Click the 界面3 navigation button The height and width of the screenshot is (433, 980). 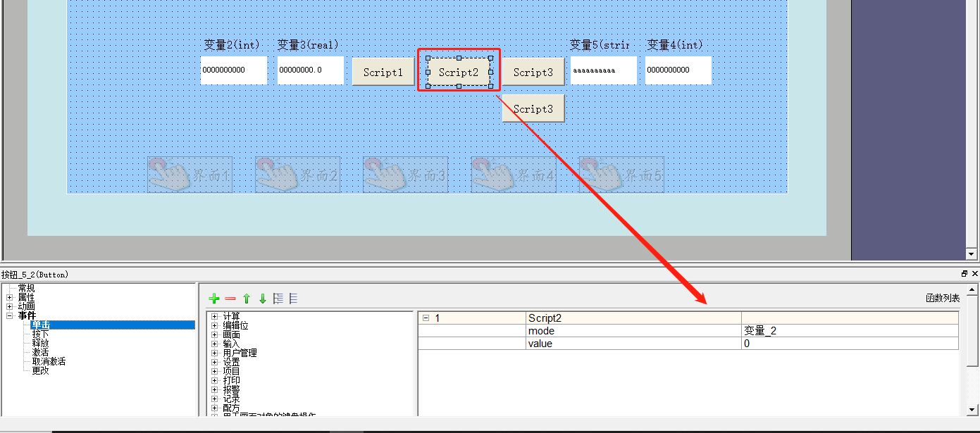(x=405, y=175)
